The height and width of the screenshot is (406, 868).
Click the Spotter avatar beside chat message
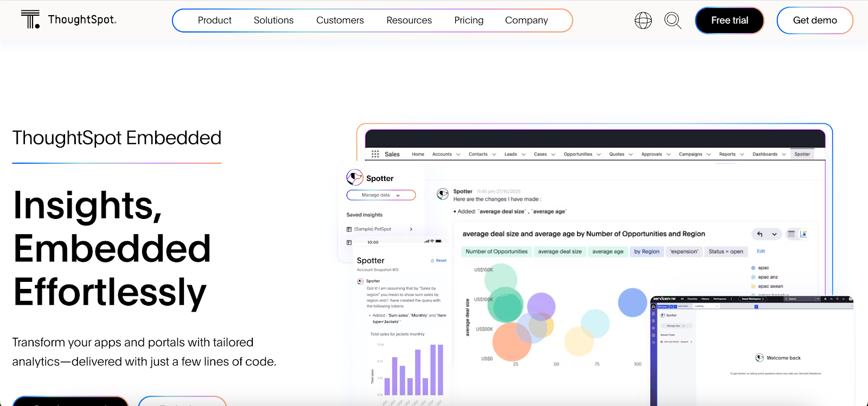pyautogui.click(x=443, y=194)
